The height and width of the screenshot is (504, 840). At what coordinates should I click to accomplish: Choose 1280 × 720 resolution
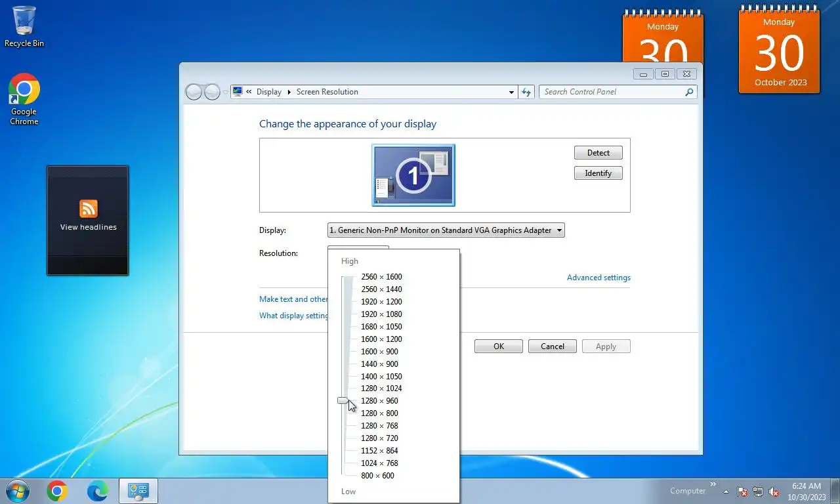379,438
